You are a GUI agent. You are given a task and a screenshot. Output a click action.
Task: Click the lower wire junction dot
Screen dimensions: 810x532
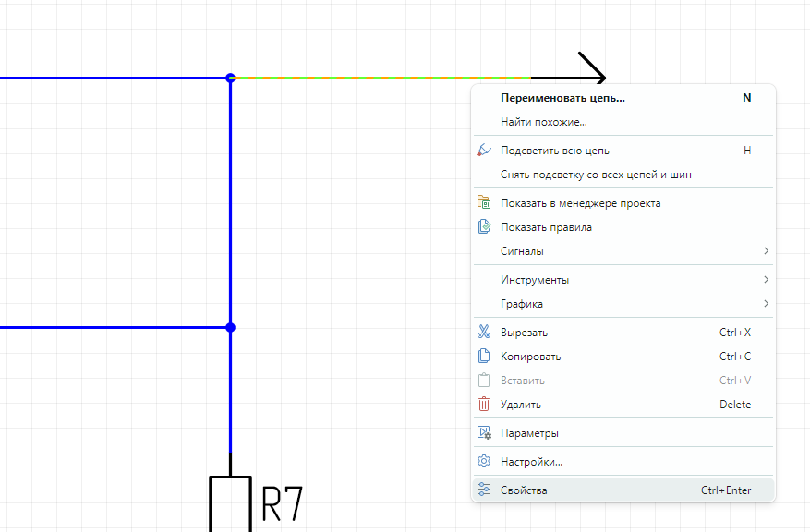point(230,328)
